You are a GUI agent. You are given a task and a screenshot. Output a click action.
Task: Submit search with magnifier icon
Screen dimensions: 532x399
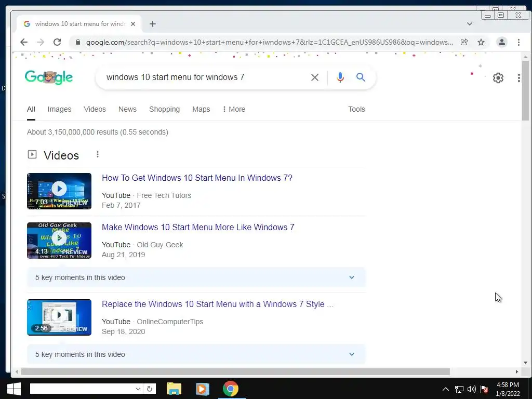pyautogui.click(x=361, y=77)
